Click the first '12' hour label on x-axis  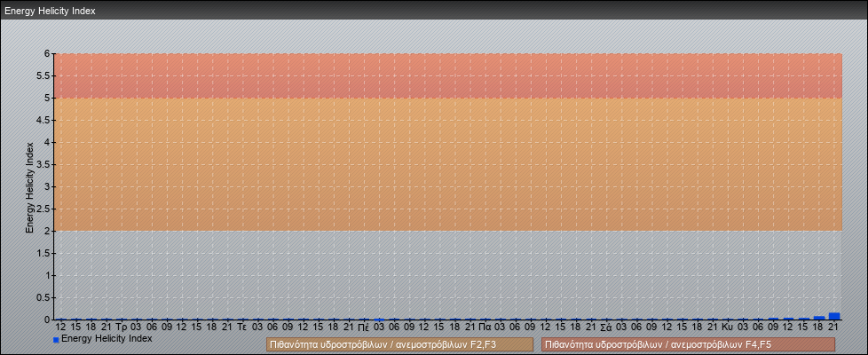tap(60, 327)
